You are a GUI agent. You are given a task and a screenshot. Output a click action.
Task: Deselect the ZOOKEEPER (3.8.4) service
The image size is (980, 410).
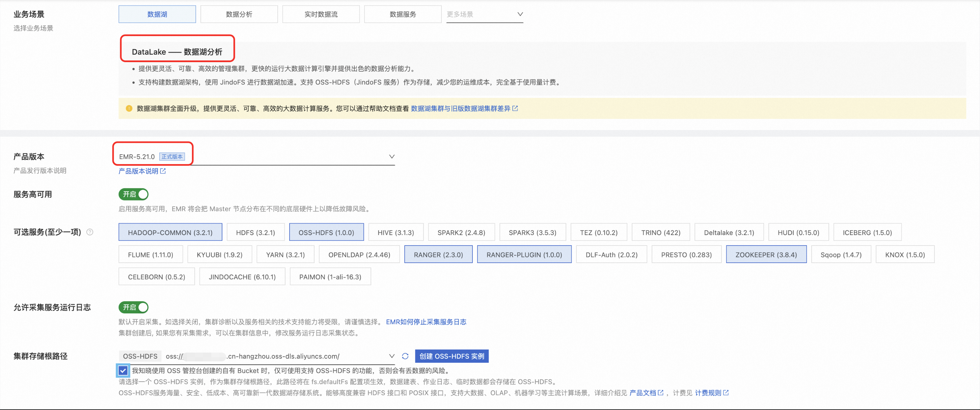pos(766,254)
